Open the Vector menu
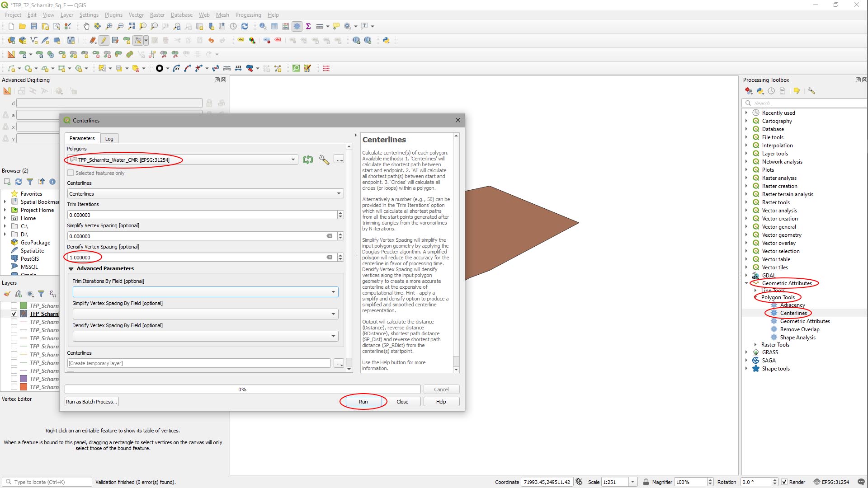Viewport: 868px width, 488px height. pos(136,15)
